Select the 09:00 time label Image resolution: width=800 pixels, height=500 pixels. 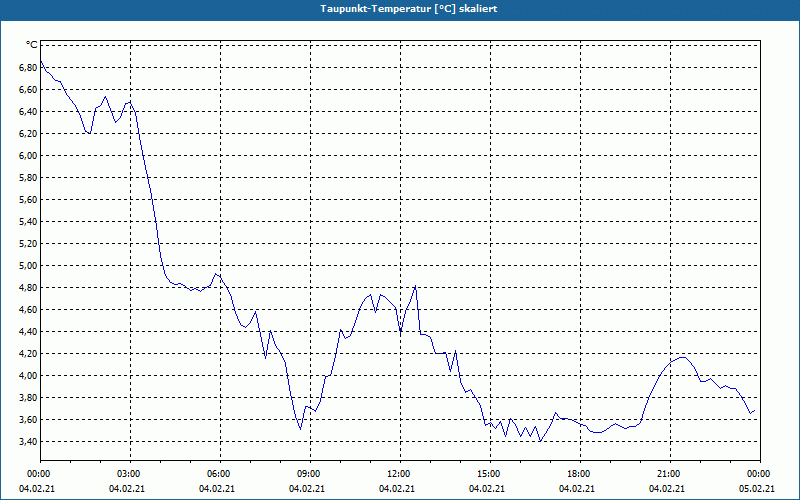coord(307,474)
